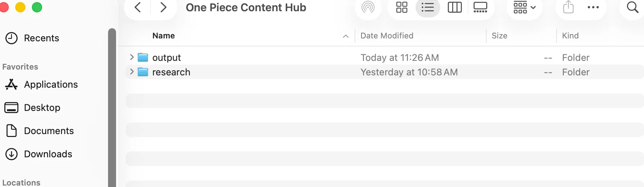Switch to column view

click(x=455, y=7)
